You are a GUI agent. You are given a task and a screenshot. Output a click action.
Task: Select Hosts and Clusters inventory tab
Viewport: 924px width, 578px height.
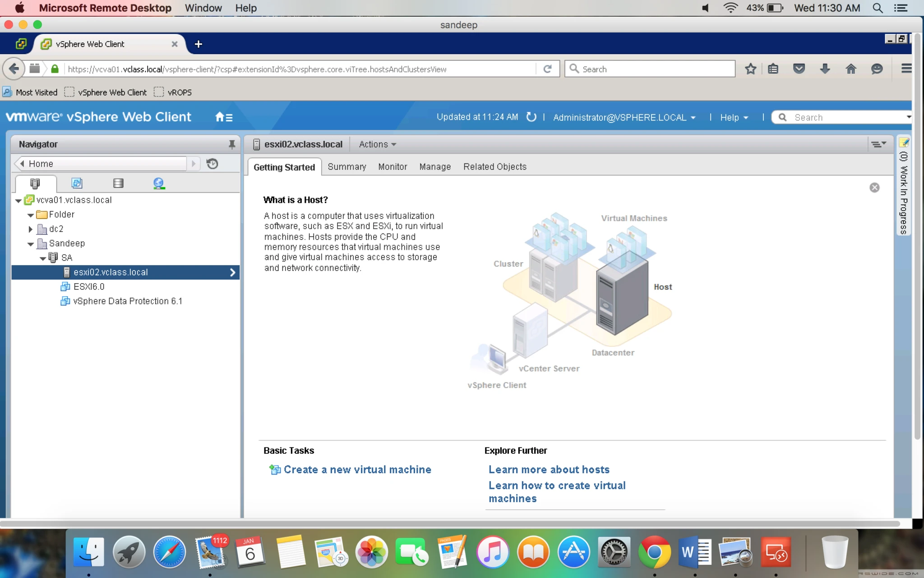coord(35,183)
